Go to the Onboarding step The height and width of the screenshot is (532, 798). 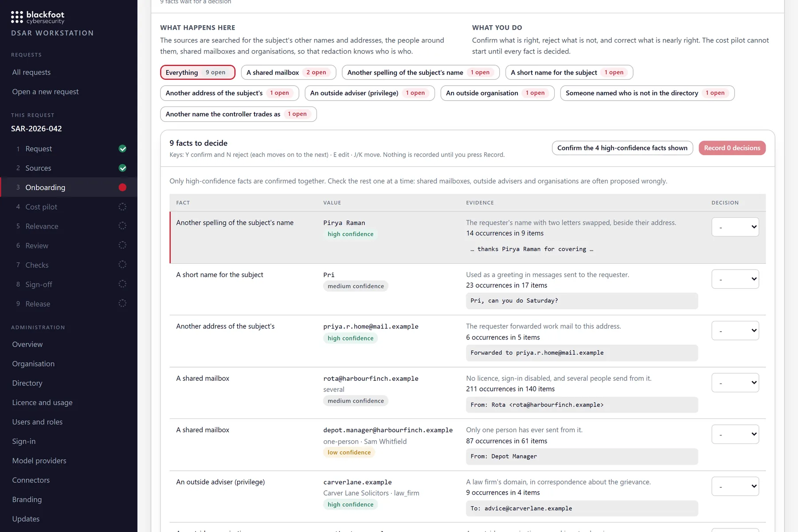click(69, 188)
